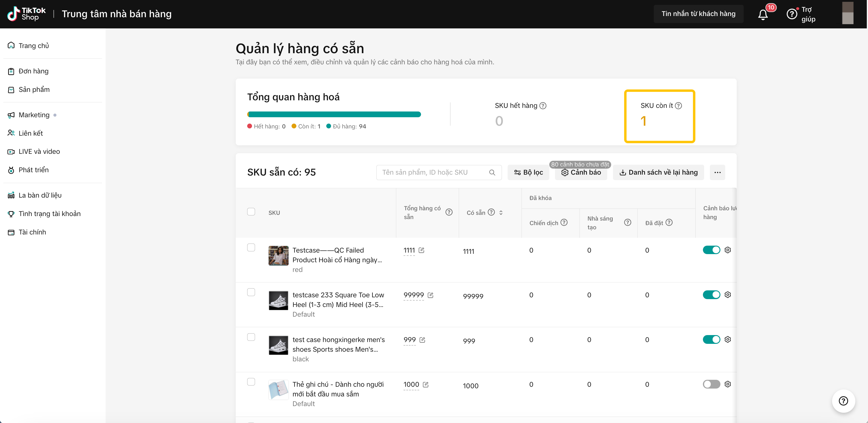Image resolution: width=868 pixels, height=423 pixels.
Task: Click the search magnifier icon
Action: point(492,172)
